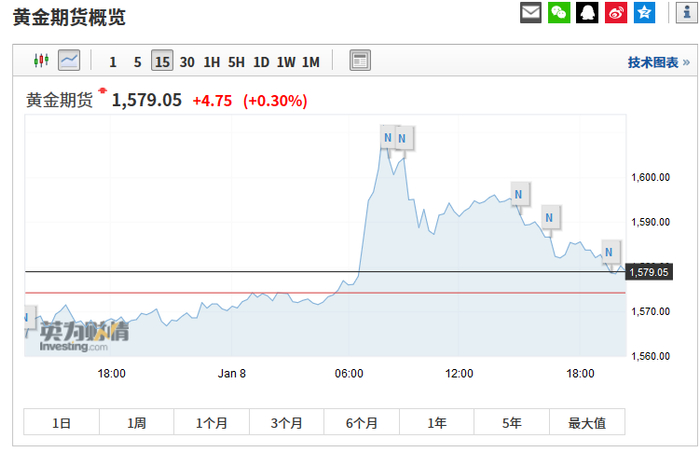This screenshot has height=452, width=700.
Task: Click the QZone star share icon
Action: [645, 13]
